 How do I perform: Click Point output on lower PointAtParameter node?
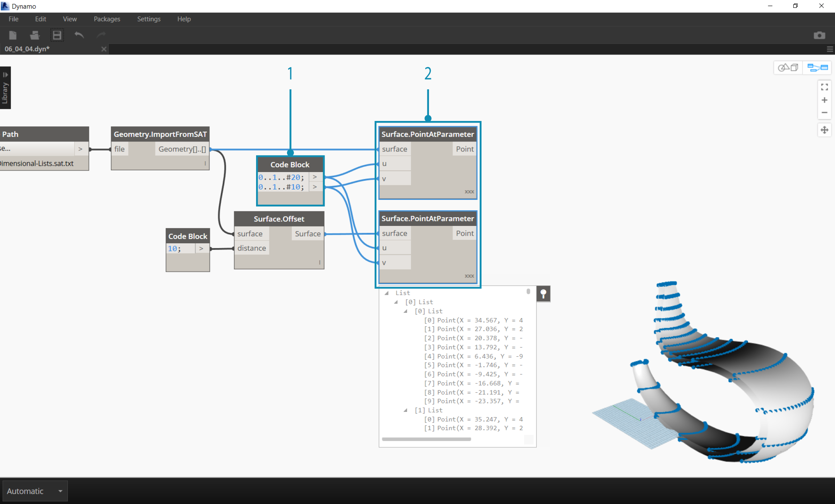coord(465,233)
